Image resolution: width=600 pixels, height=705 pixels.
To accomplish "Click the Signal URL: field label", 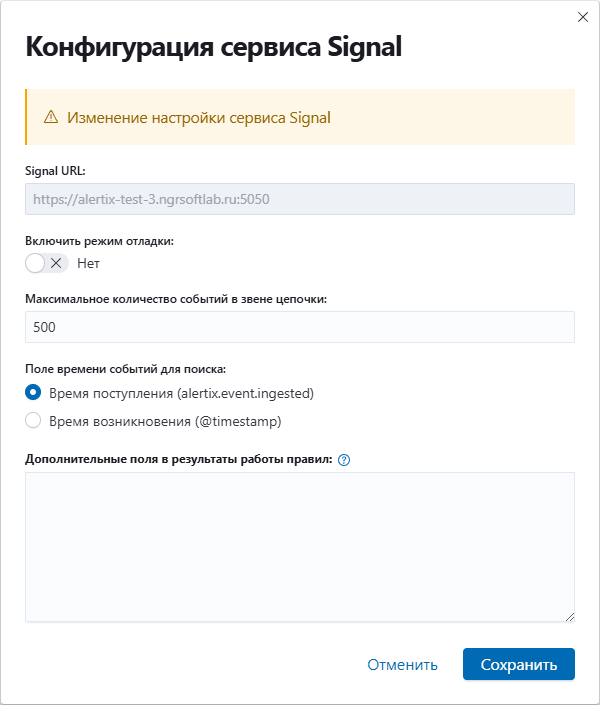I will pos(55,171).
